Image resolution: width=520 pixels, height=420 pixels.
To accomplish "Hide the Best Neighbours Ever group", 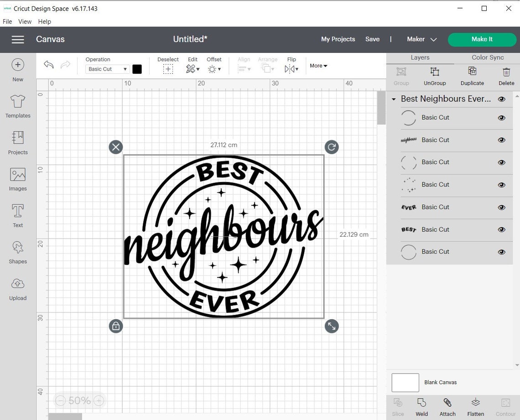I will coord(501,99).
